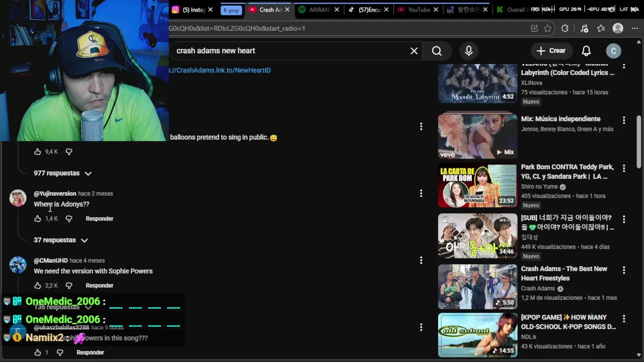644x362 pixels.
Task: Dislike the comment with 1 like
Action: click(60, 352)
